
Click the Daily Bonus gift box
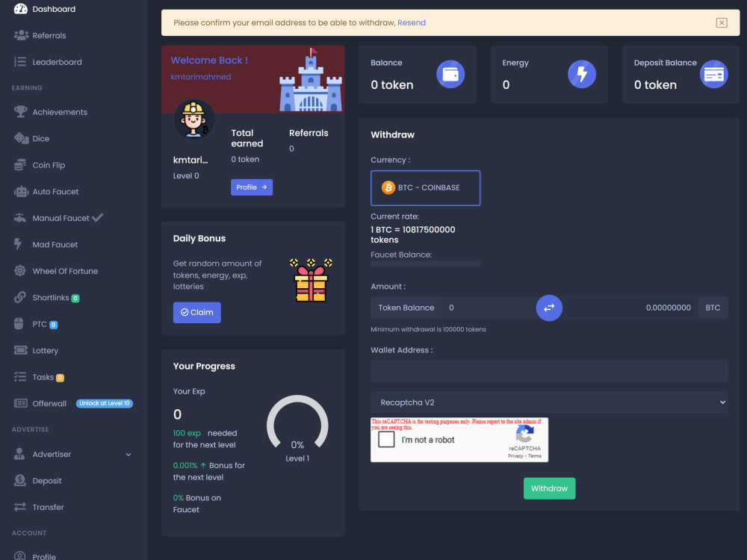[x=311, y=280]
